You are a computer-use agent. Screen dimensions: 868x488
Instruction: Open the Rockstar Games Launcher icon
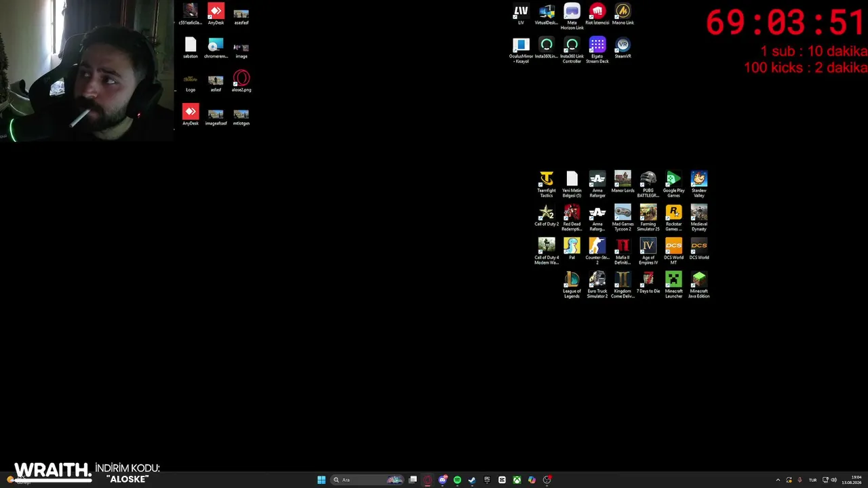673,218
